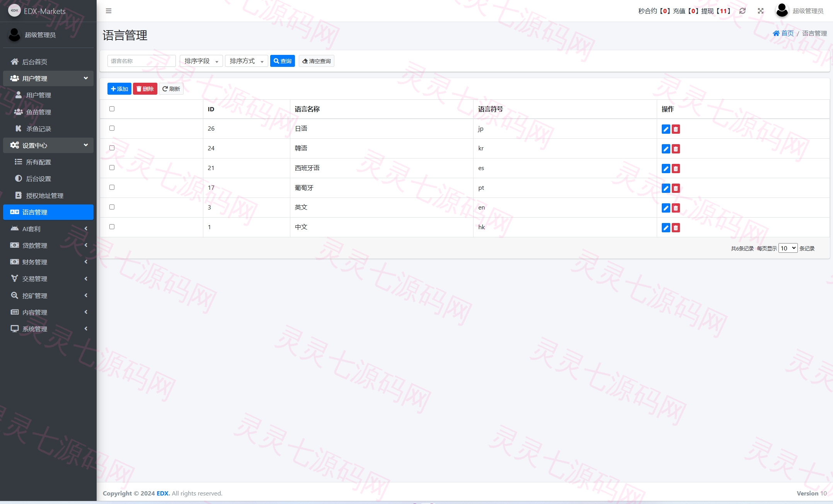833x504 pixels.
Task: Open 后台首页 in the sidebar
Action: click(48, 62)
